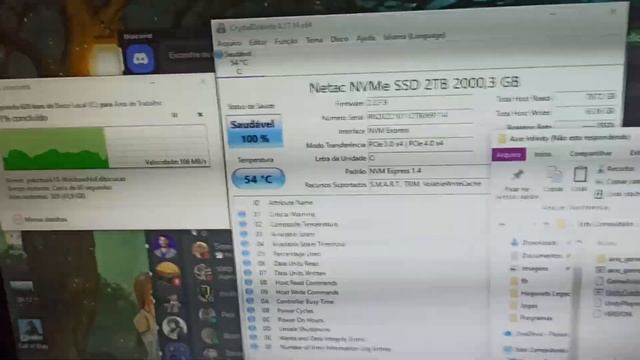Viewport: 640px width, 360px height.
Task: Open the Jogos folder in navigation pane
Action: pos(524,306)
